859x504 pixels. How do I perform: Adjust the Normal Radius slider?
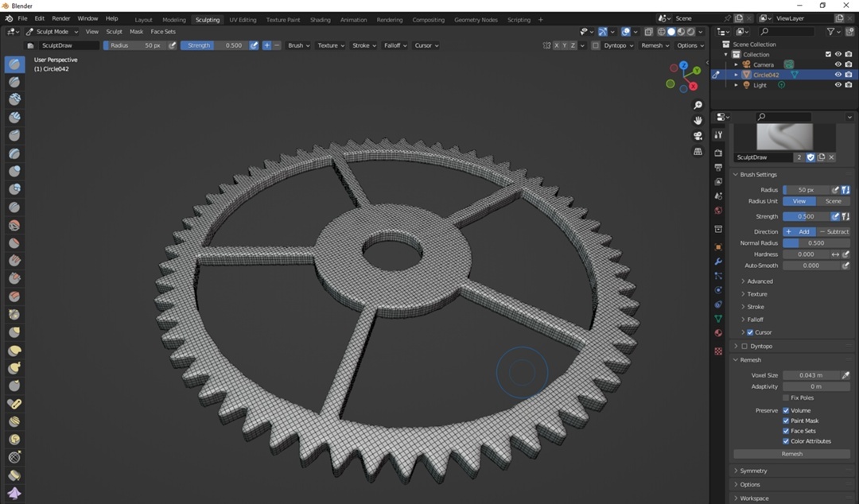click(x=816, y=243)
